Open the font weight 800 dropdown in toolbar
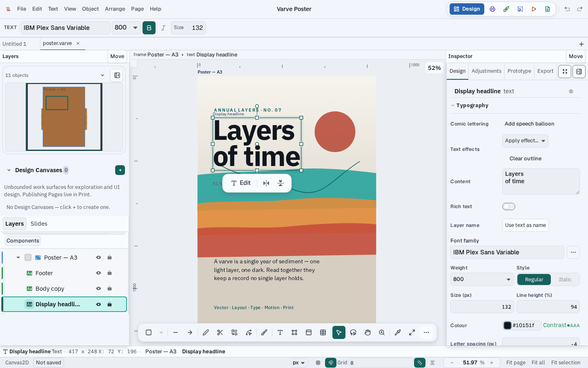This screenshot has width=588, height=368. (127, 28)
